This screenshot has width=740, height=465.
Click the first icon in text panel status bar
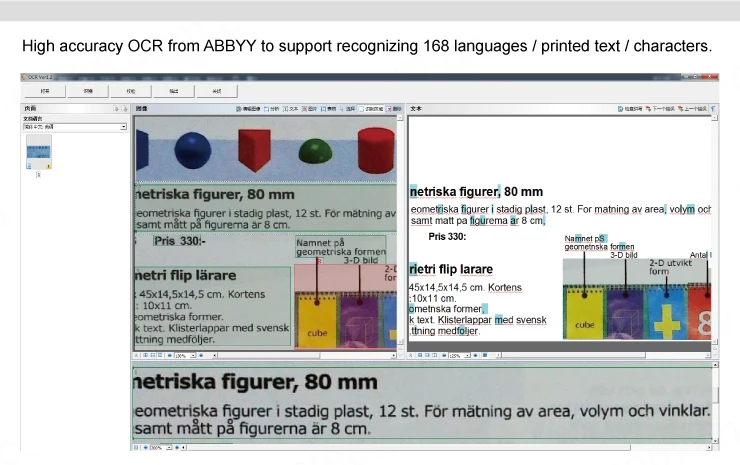click(x=411, y=355)
